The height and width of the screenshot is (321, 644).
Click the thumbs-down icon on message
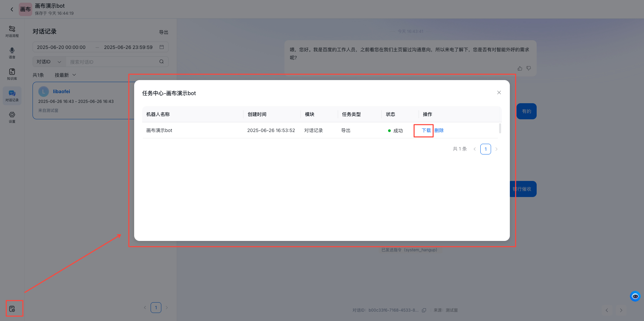pyautogui.click(x=529, y=68)
